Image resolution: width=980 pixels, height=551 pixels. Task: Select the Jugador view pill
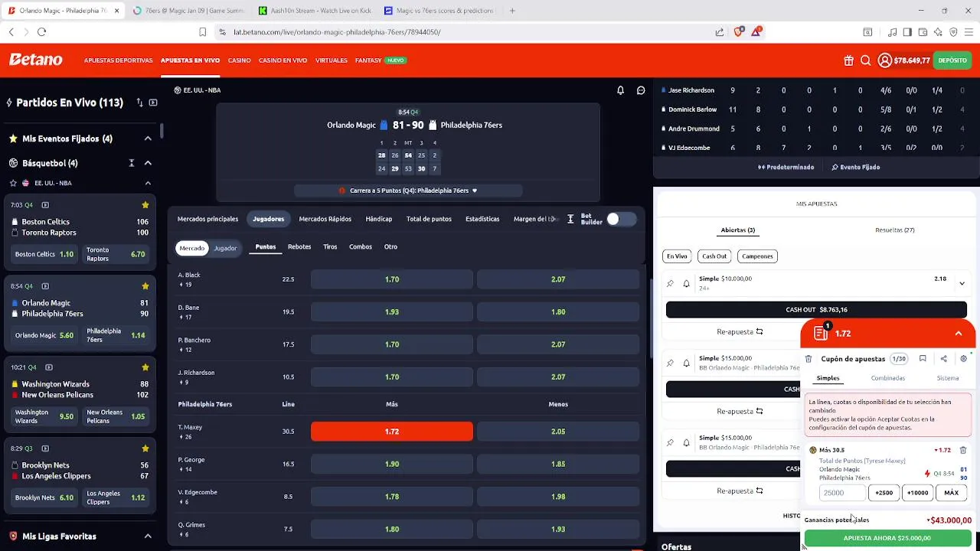[x=225, y=248]
